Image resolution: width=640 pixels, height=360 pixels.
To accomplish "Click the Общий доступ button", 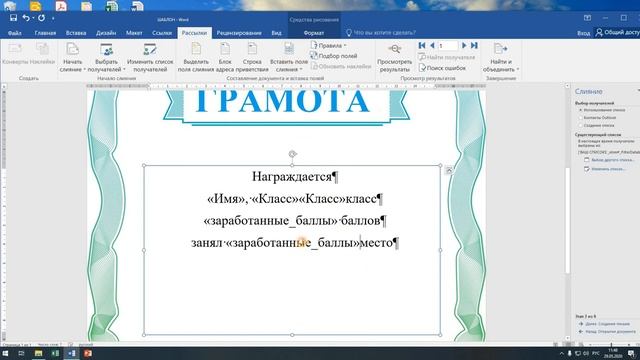I will (x=617, y=32).
